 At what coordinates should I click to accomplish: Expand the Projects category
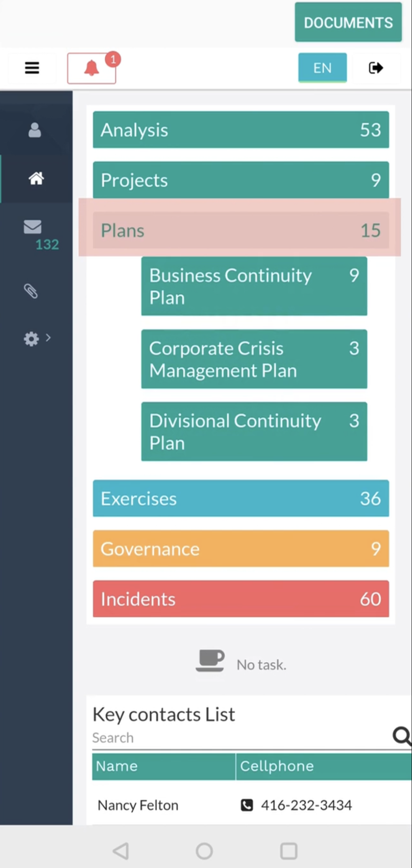coord(240,180)
